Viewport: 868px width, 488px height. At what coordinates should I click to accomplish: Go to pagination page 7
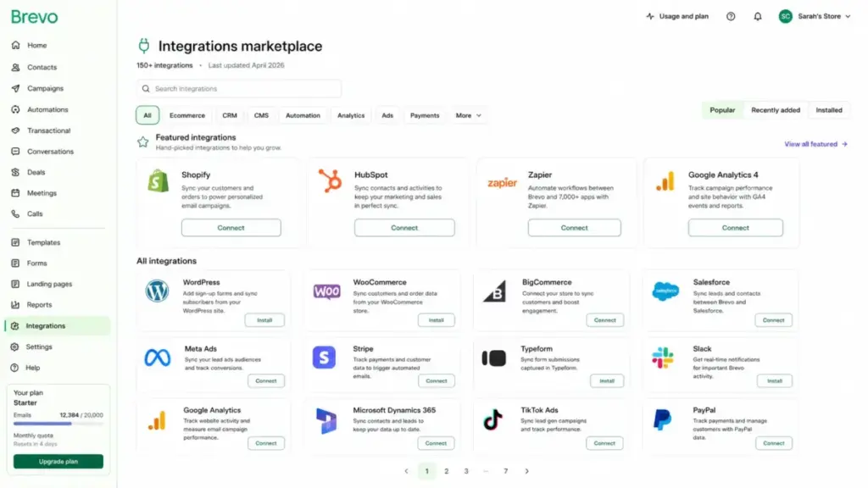pyautogui.click(x=505, y=471)
